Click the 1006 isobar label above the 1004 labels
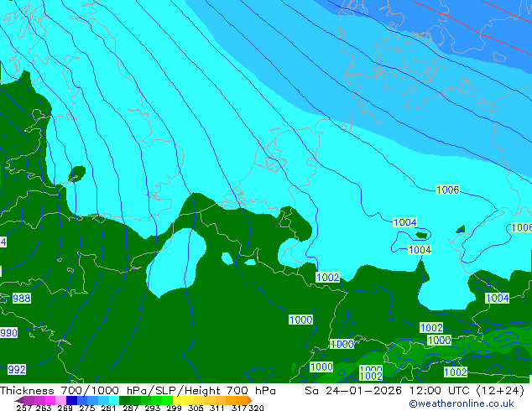Screen dimensions: 532x411 tap(447, 190)
